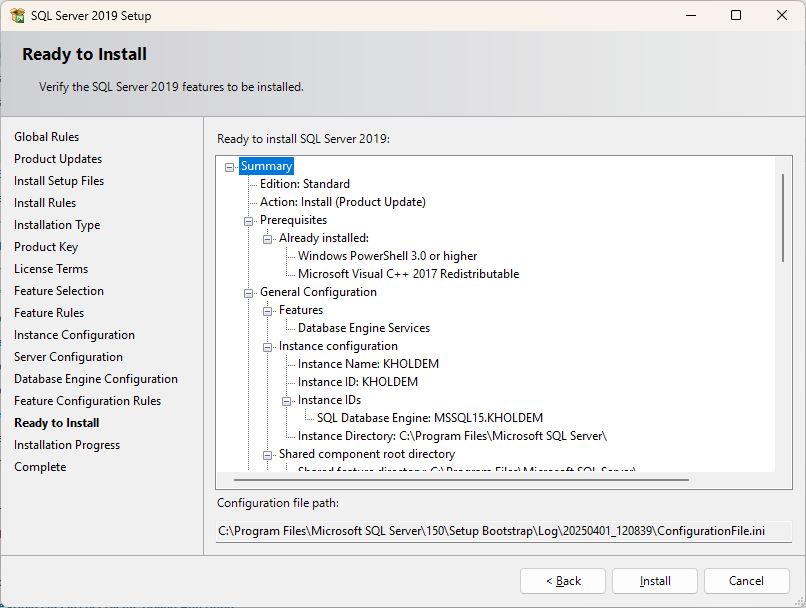Minimize the SQL Server 2019 Setup window

(x=691, y=15)
